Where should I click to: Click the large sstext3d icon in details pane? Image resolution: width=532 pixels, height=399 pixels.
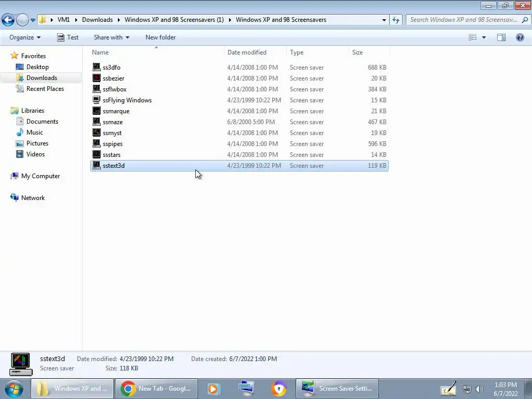[x=21, y=364]
